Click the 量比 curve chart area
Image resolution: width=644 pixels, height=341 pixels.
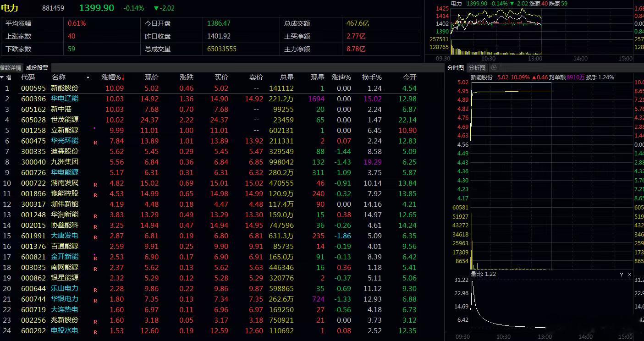[x=551, y=304]
